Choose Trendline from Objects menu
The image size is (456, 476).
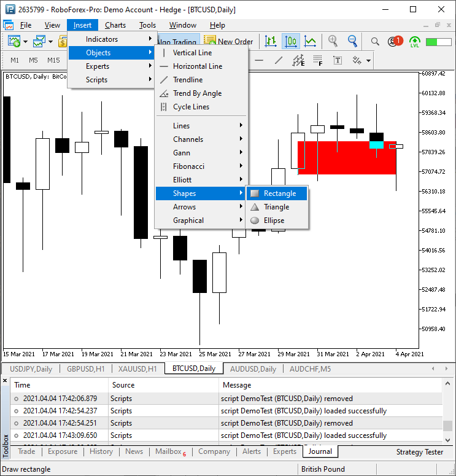click(201, 80)
